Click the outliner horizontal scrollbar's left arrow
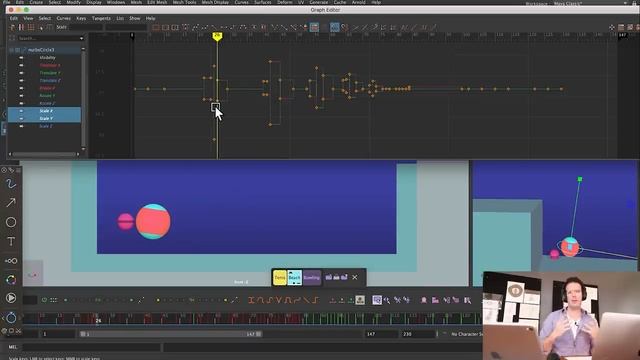This screenshot has width=640, height=360. click(x=10, y=154)
